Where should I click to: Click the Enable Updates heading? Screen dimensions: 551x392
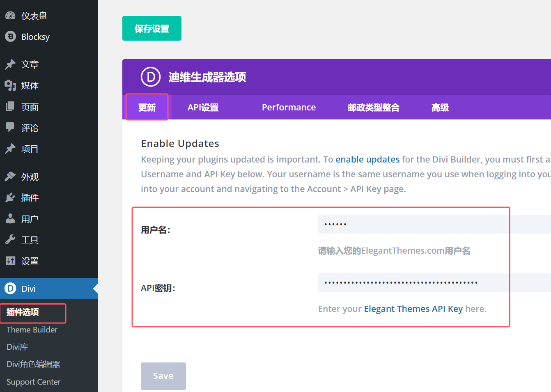(180, 143)
